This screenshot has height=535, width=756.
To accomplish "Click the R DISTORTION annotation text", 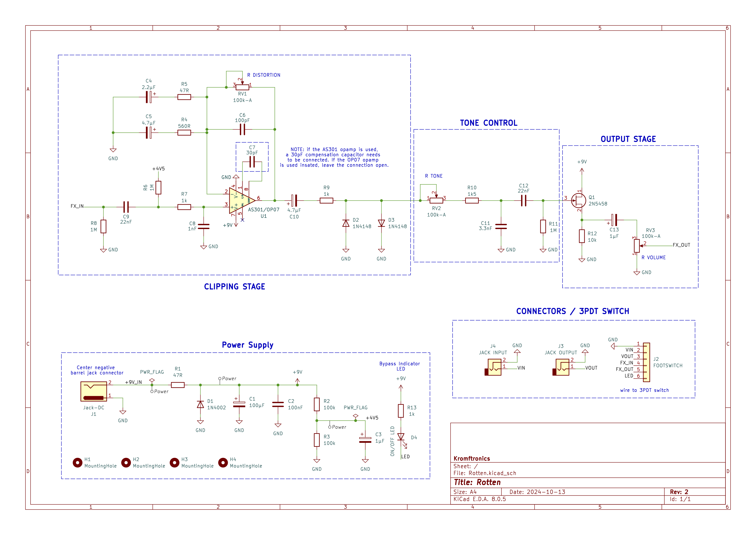I will coord(264,75).
